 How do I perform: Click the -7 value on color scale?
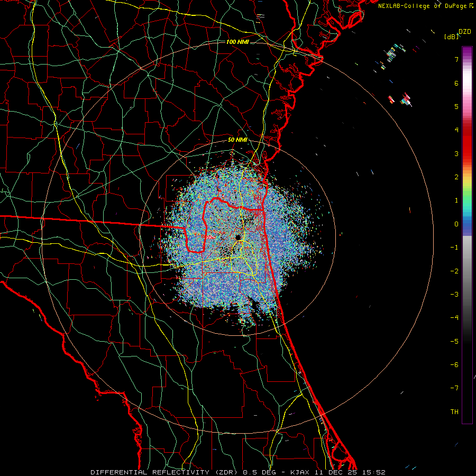click(454, 388)
